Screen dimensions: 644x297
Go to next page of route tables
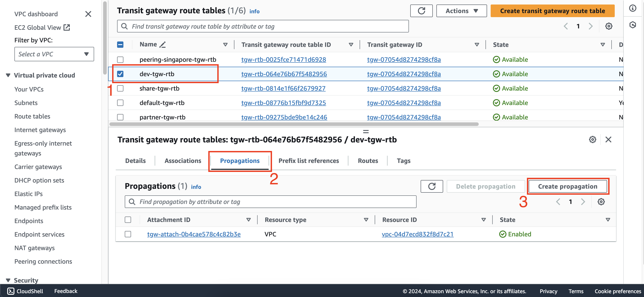590,26
